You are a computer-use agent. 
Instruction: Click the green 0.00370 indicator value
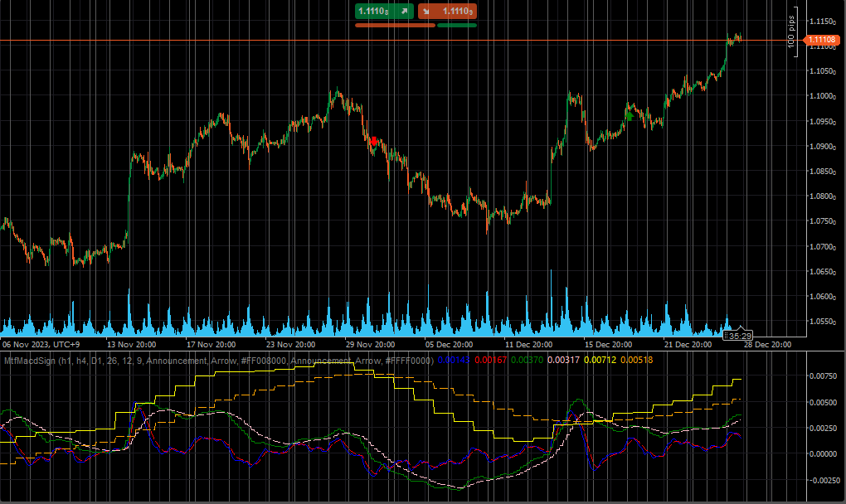tap(527, 360)
